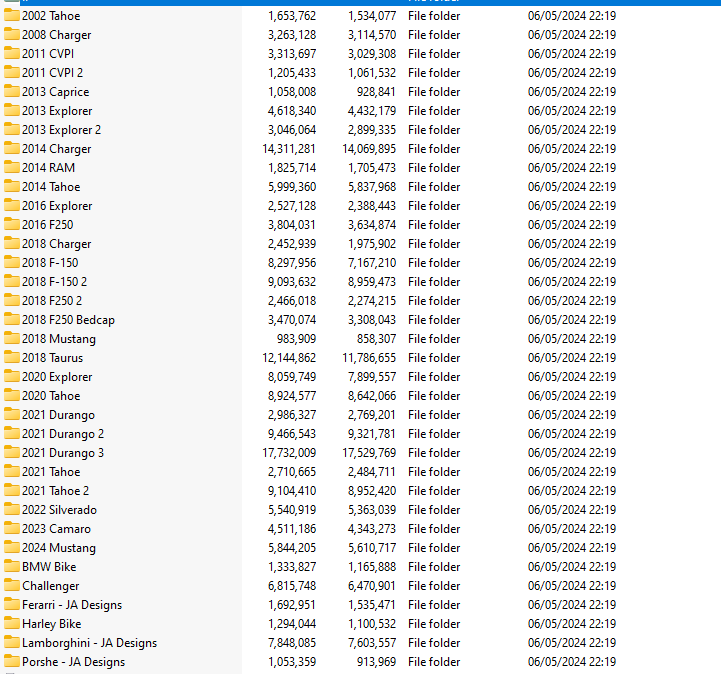
Task: Click the folder icon beside 2018 F250 Bedcap
Action: [11, 320]
